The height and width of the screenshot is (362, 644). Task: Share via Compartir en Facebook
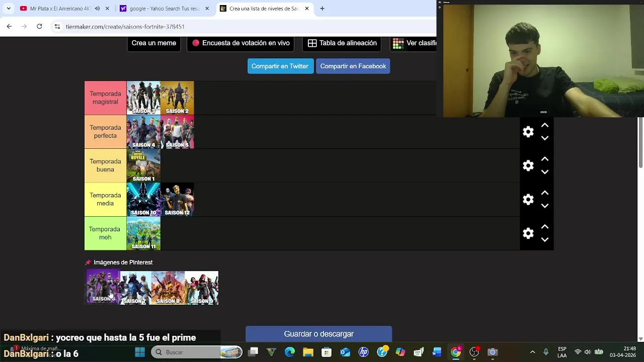coord(353,66)
